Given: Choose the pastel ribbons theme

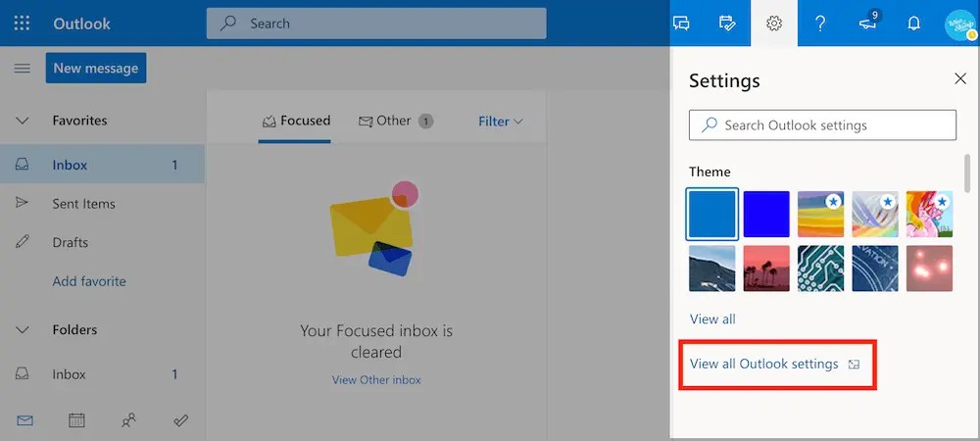Looking at the screenshot, I should (x=875, y=215).
